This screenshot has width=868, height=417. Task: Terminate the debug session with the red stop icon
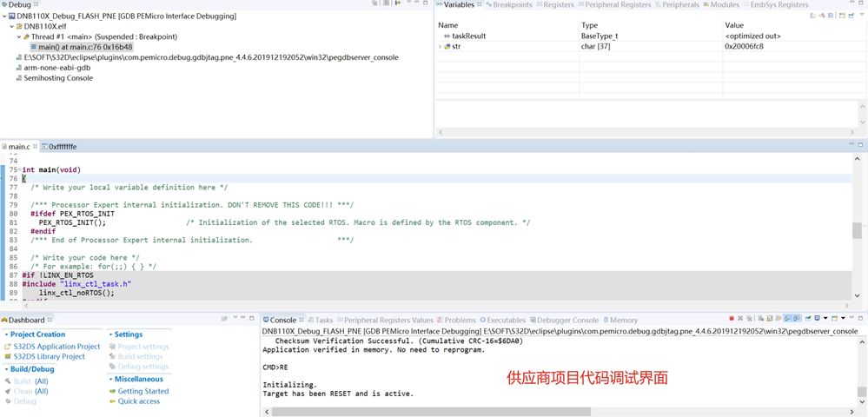pos(732,319)
